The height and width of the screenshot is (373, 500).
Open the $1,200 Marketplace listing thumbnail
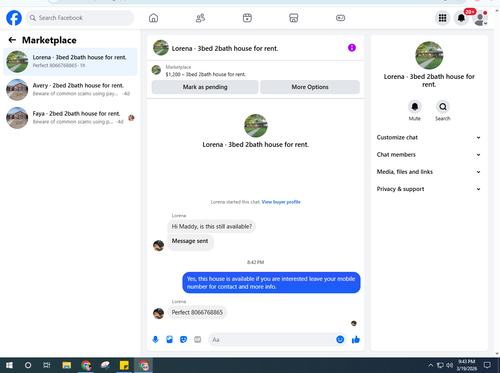click(x=156, y=70)
